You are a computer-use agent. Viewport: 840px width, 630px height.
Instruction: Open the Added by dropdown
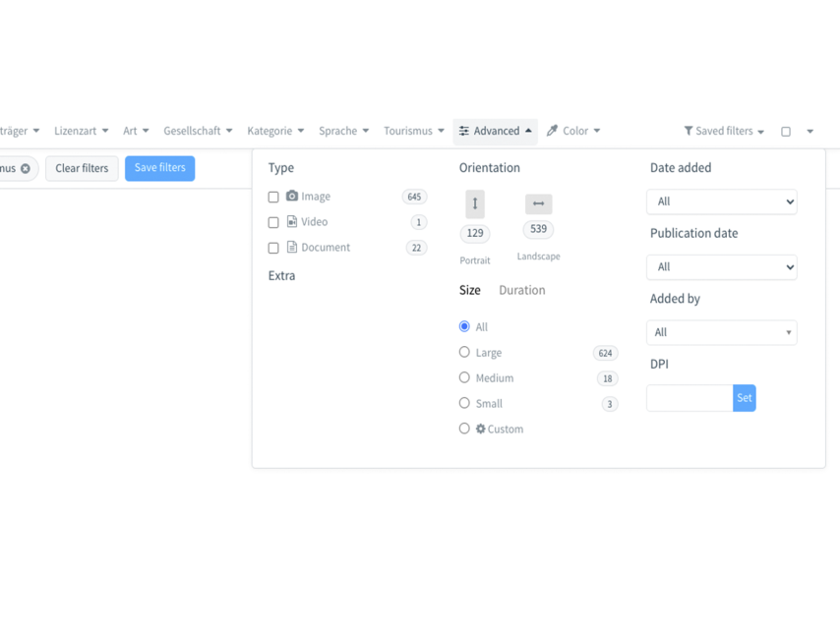[721, 332]
